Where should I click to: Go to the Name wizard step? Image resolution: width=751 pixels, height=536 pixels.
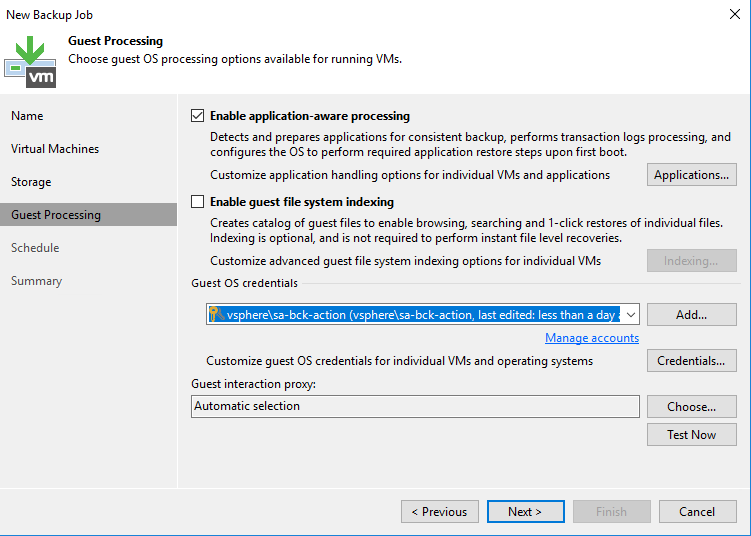[27, 116]
